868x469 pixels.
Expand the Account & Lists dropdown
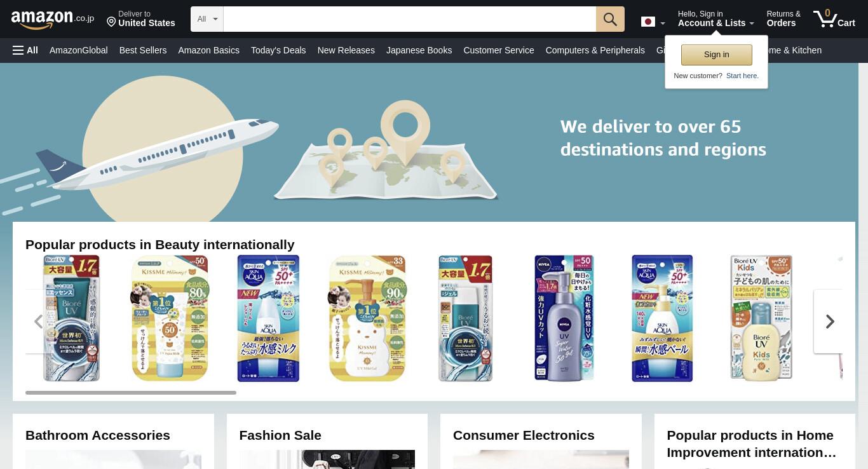(716, 18)
